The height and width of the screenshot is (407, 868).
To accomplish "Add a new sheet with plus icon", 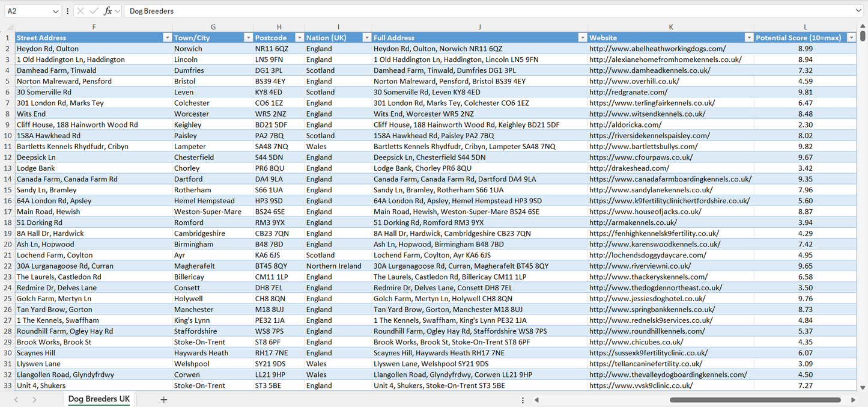I will tap(163, 400).
